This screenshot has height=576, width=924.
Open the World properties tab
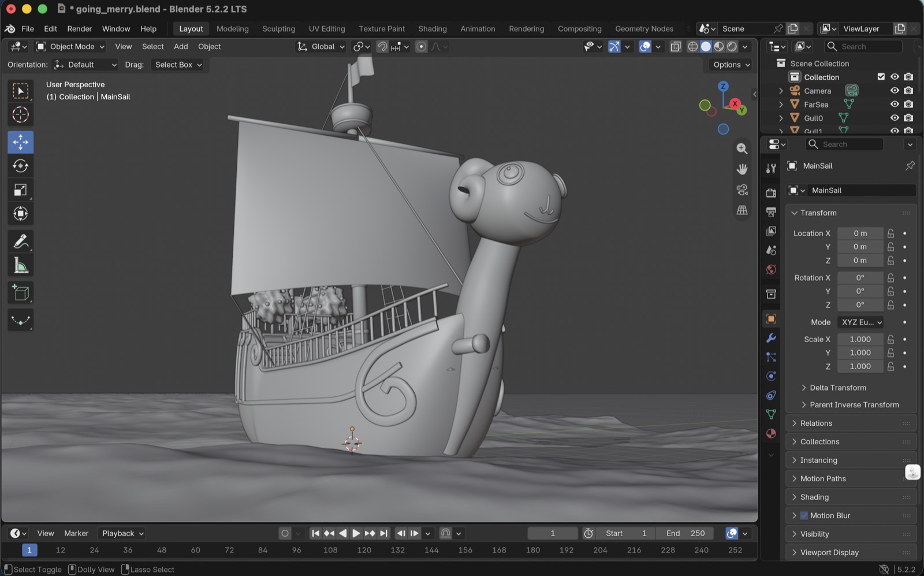[x=771, y=270]
